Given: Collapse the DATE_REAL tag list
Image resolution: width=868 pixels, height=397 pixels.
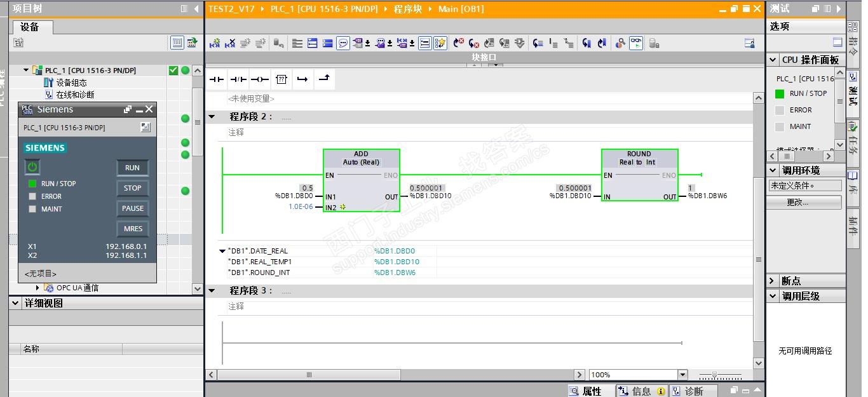Looking at the screenshot, I should click(x=222, y=251).
